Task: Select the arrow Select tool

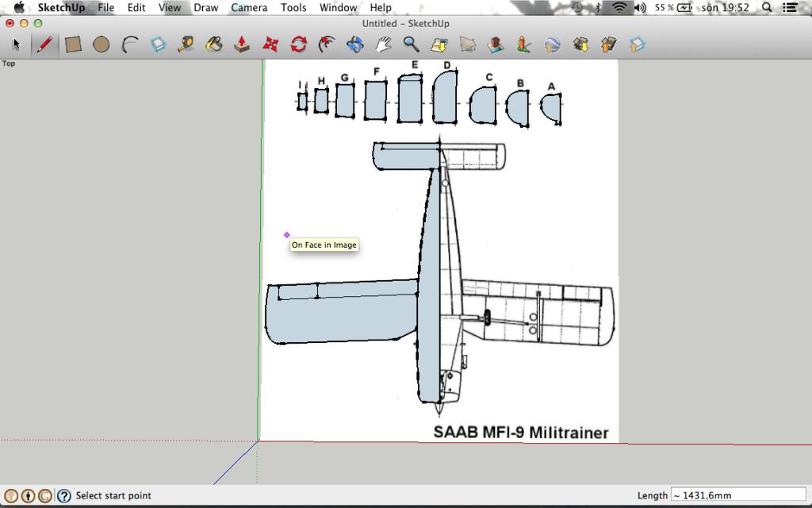Action: [x=16, y=44]
